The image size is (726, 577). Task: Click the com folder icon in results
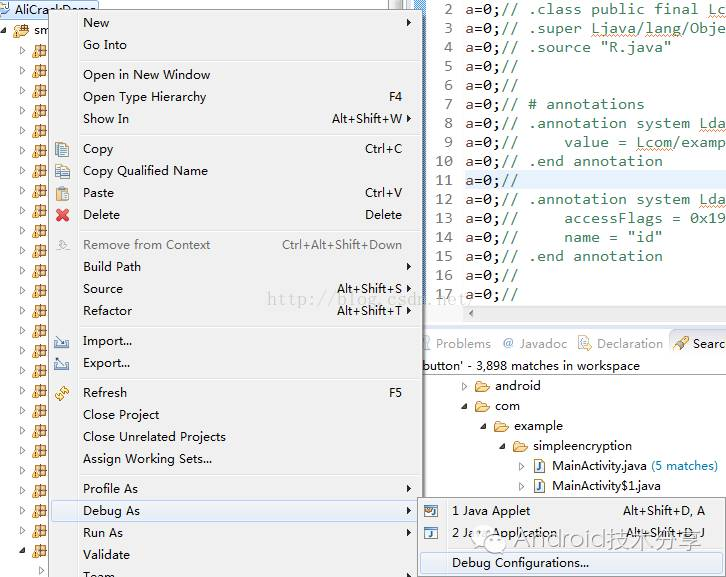(482, 407)
